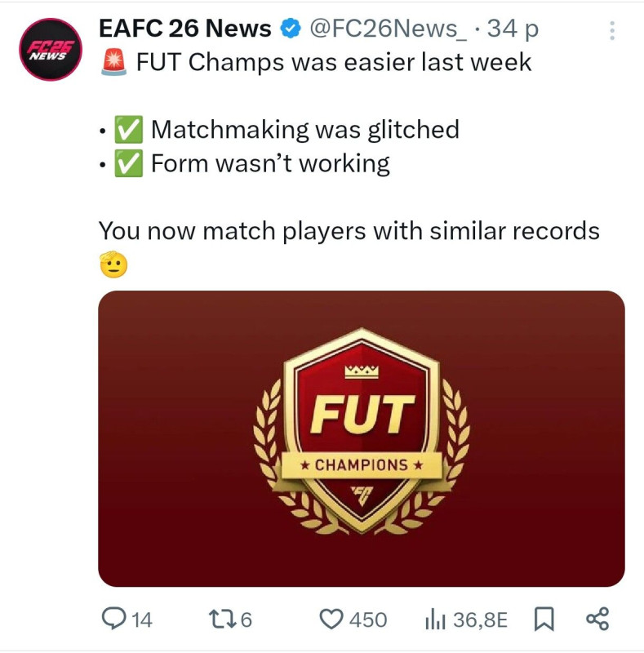Click the siren emoji in tweet
This screenshot has height=653, width=644.
(x=112, y=62)
